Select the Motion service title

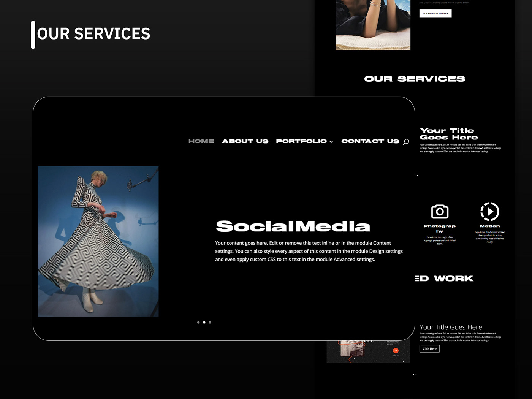(489, 226)
